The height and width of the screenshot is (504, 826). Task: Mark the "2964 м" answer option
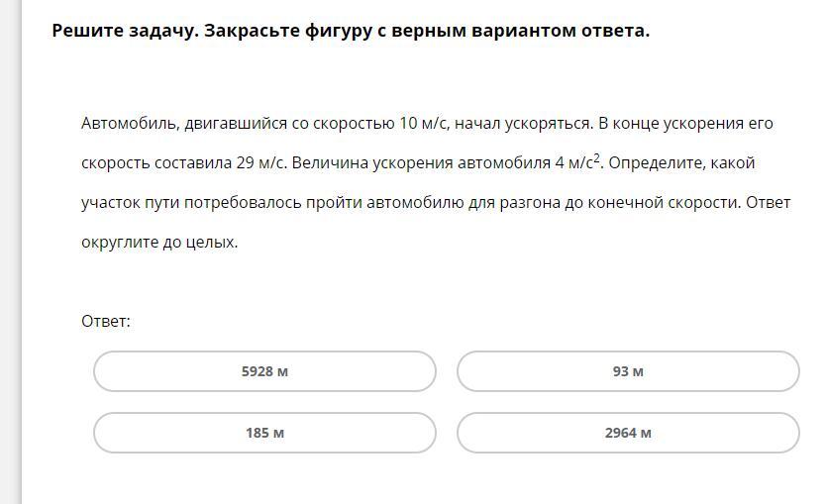[628, 433]
